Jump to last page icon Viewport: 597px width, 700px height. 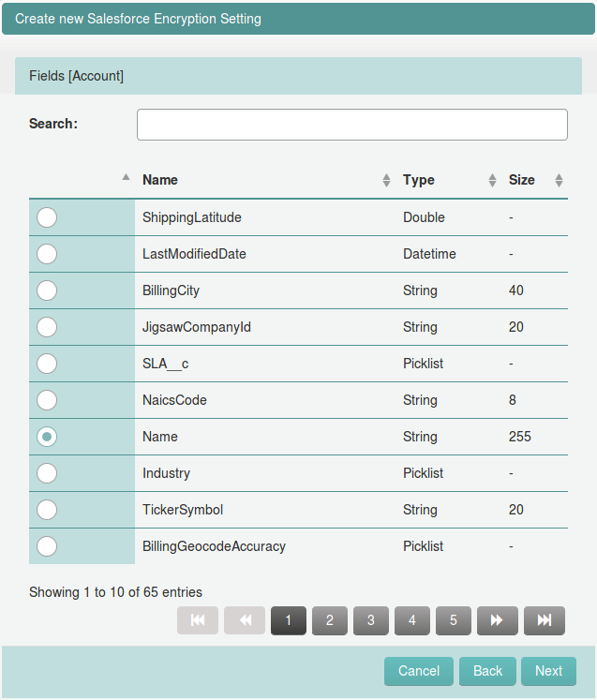tap(545, 620)
